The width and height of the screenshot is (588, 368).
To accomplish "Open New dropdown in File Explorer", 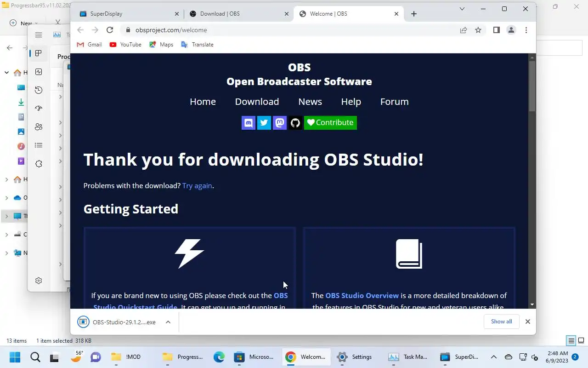I will click(23, 23).
